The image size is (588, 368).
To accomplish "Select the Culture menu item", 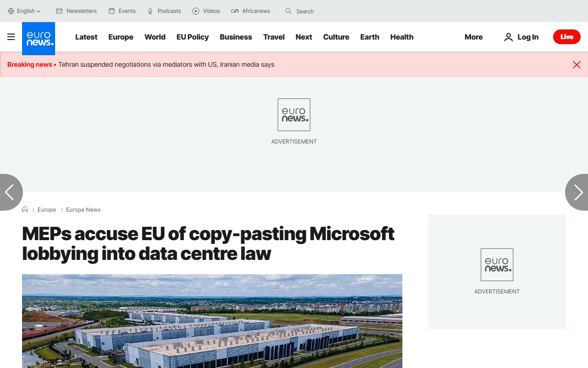I will pyautogui.click(x=336, y=37).
